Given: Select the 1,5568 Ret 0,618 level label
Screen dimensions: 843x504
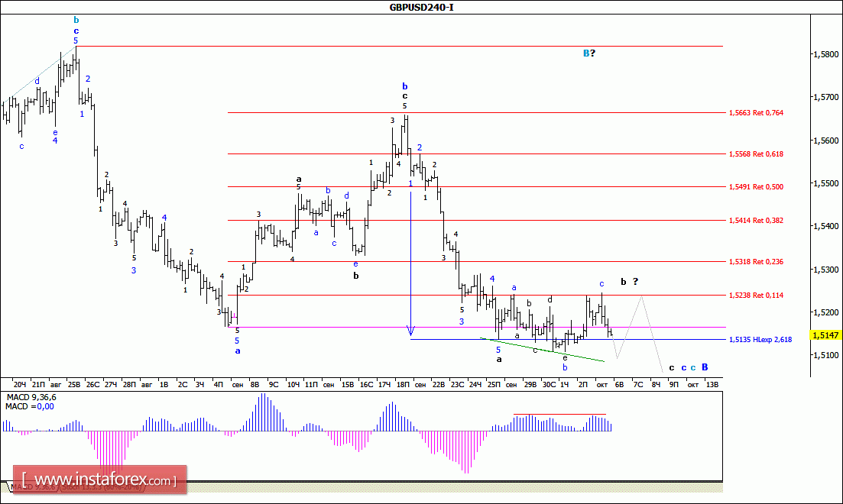Looking at the screenshot, I should tap(756, 153).
